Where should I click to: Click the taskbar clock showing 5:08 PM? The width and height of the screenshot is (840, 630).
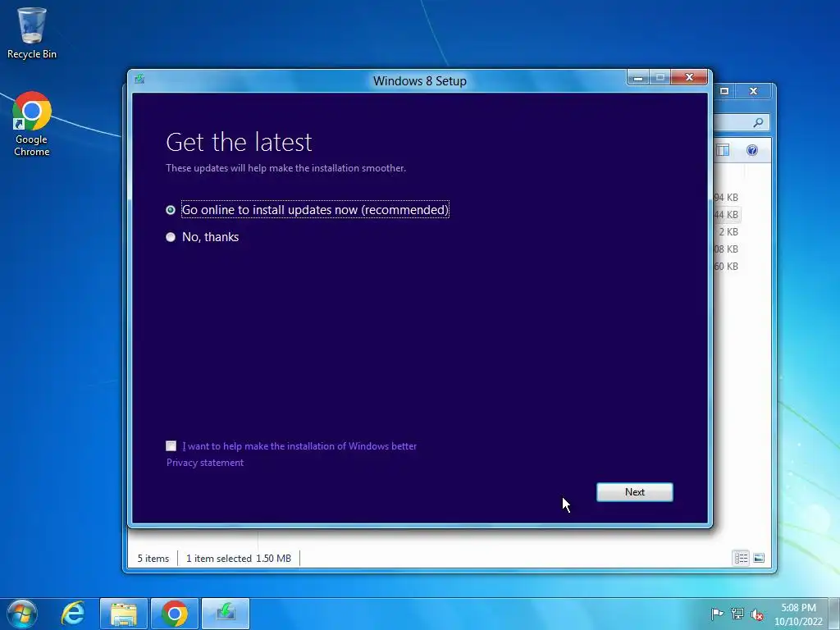pyautogui.click(x=798, y=614)
